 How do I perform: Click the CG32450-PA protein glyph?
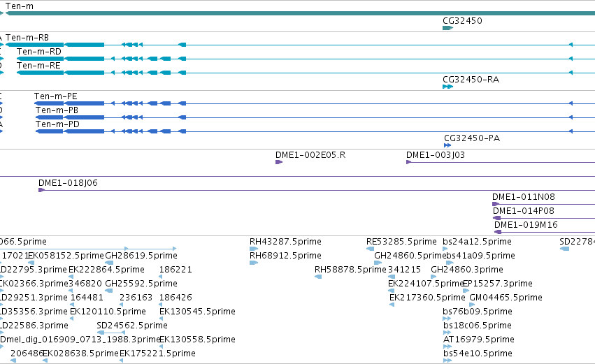(x=447, y=145)
